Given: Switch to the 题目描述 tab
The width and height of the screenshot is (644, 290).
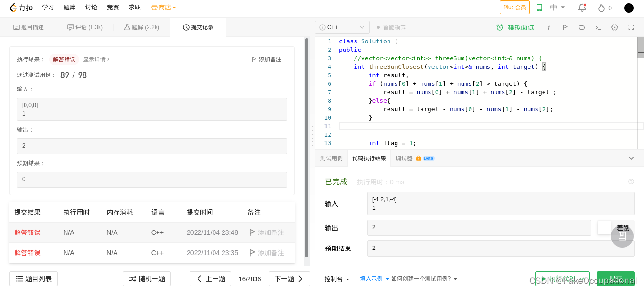Looking at the screenshot, I should coord(28,27).
